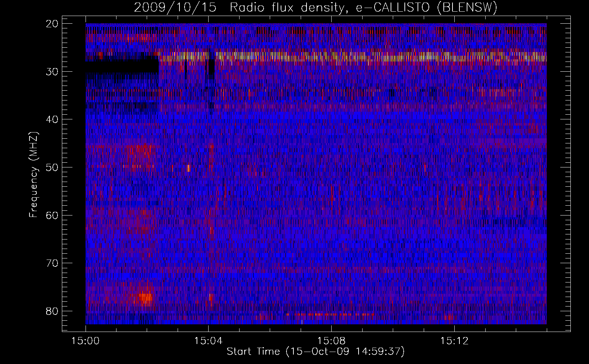This screenshot has height=364, width=589.
Task: Click the black data gap near 29 MHz
Action: point(122,67)
